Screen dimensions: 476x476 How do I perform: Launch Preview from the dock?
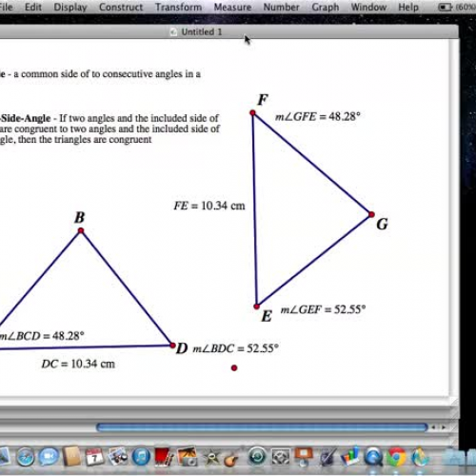click(x=118, y=457)
